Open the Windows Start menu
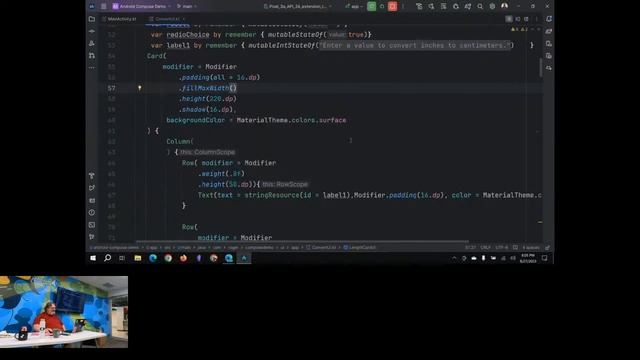Image resolution: width=640 pixels, height=360 pixels. pyautogui.click(x=93, y=258)
